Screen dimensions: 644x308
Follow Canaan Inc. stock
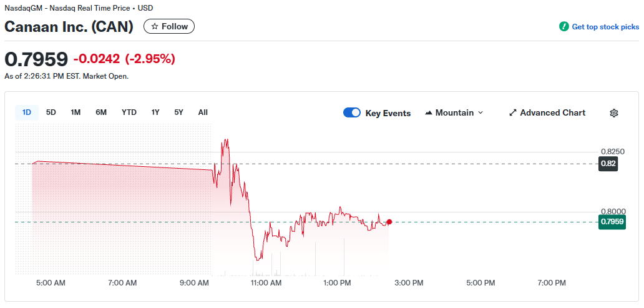pyautogui.click(x=169, y=26)
